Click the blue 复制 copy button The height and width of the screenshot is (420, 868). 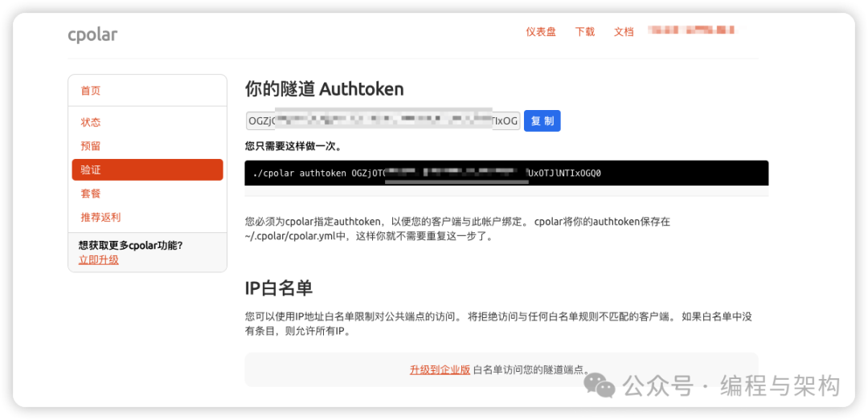coord(542,120)
